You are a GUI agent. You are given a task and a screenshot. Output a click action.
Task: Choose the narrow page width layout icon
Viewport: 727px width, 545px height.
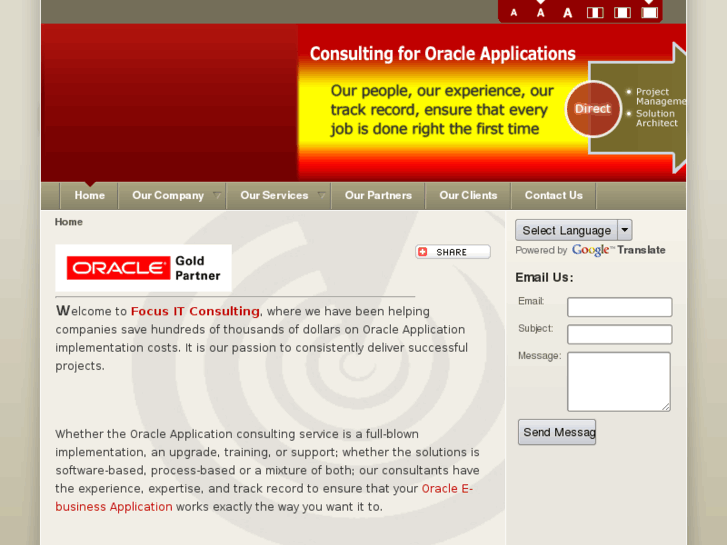point(595,13)
